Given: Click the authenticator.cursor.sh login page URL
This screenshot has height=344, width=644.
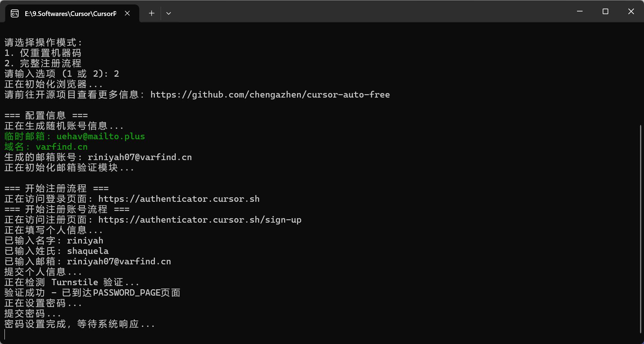Looking at the screenshot, I should coord(179,199).
